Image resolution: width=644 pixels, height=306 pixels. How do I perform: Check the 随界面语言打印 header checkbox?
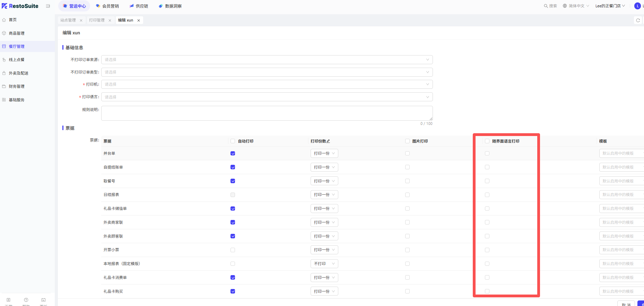487,141
